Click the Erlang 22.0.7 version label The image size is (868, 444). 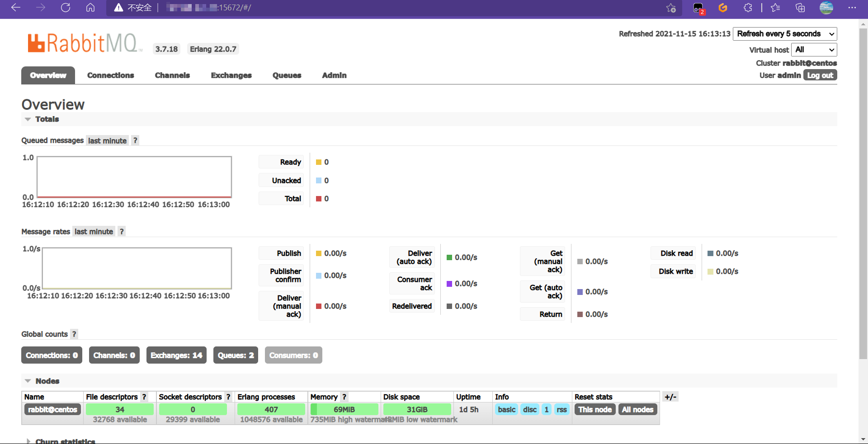213,49
